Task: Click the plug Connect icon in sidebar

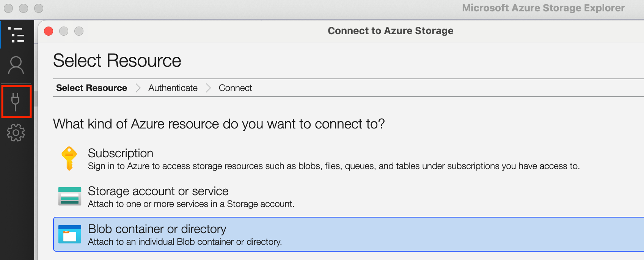Action: pyautogui.click(x=16, y=102)
